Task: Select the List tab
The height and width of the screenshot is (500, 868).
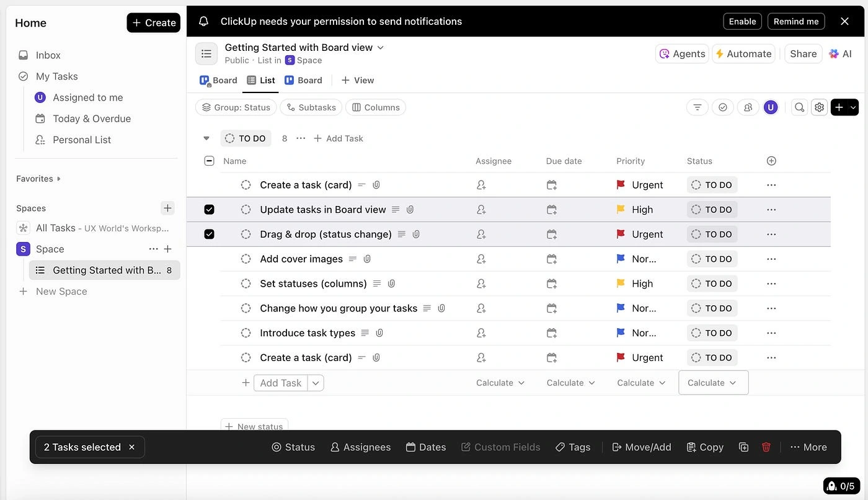Action: coord(260,80)
